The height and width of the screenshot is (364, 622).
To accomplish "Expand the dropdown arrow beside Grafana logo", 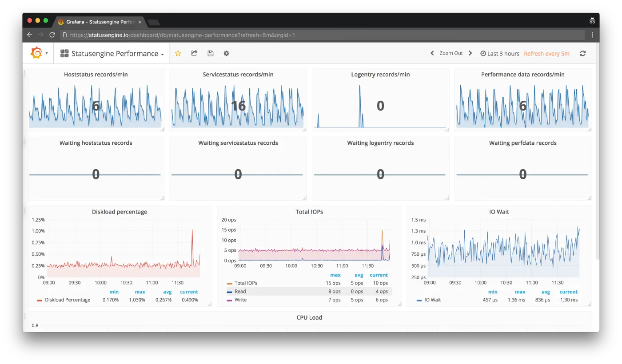I will [47, 53].
